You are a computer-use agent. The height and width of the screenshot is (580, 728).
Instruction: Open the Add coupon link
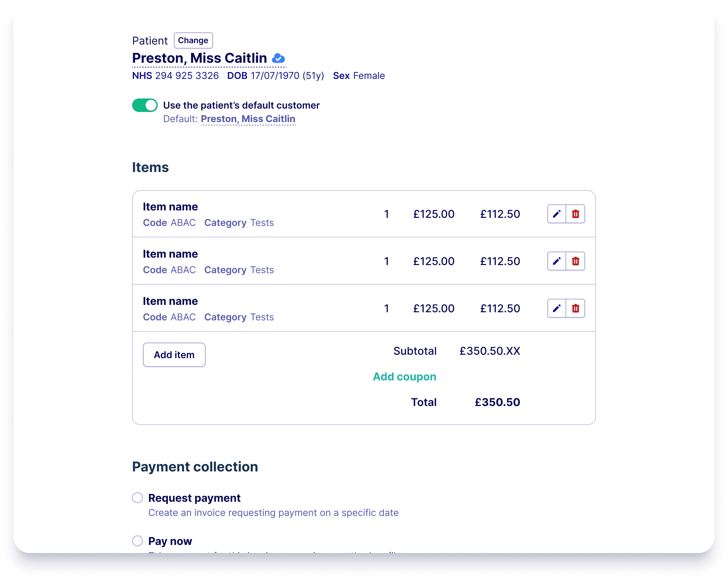click(404, 376)
